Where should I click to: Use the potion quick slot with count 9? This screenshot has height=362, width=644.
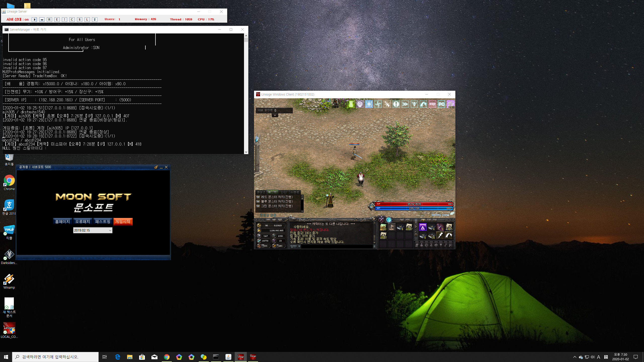440,227
